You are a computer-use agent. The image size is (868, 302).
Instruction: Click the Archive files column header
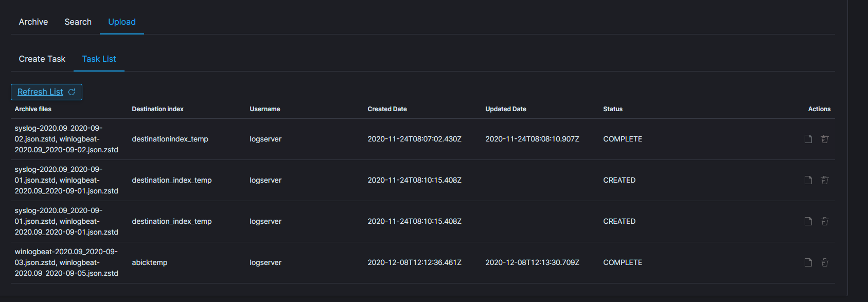[33, 109]
